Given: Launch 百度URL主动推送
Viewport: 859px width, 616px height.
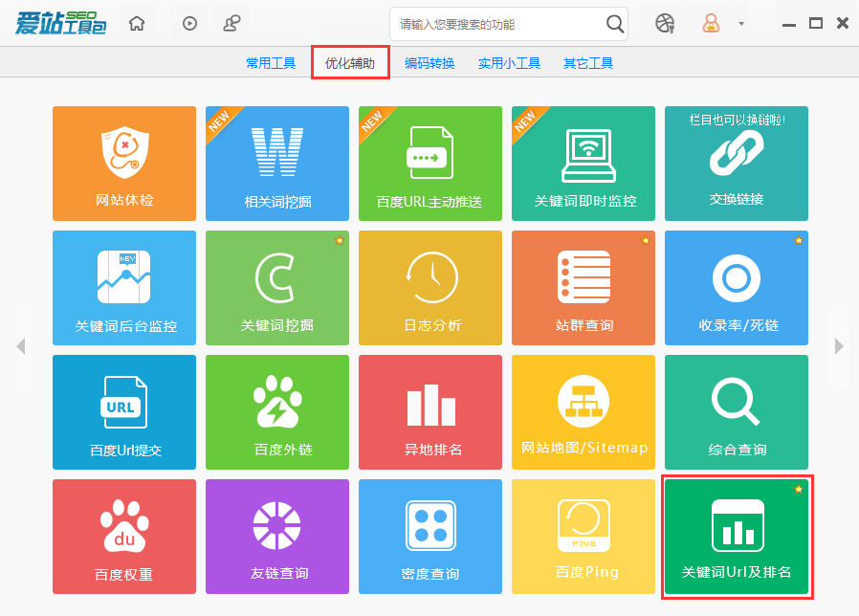Looking at the screenshot, I should [429, 163].
